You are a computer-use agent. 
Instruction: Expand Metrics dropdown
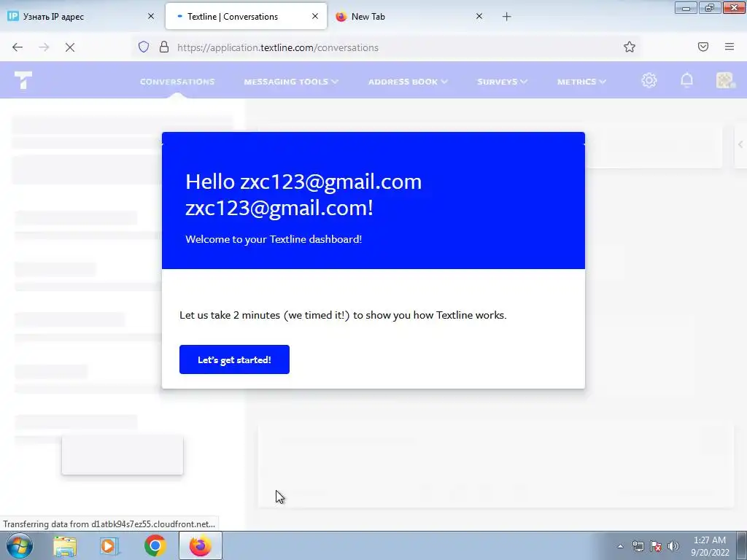point(581,82)
